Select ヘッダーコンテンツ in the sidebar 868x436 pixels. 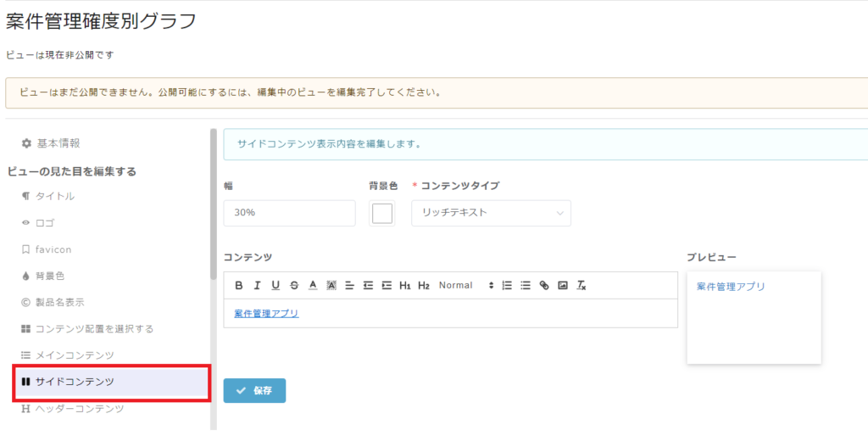pos(73,409)
